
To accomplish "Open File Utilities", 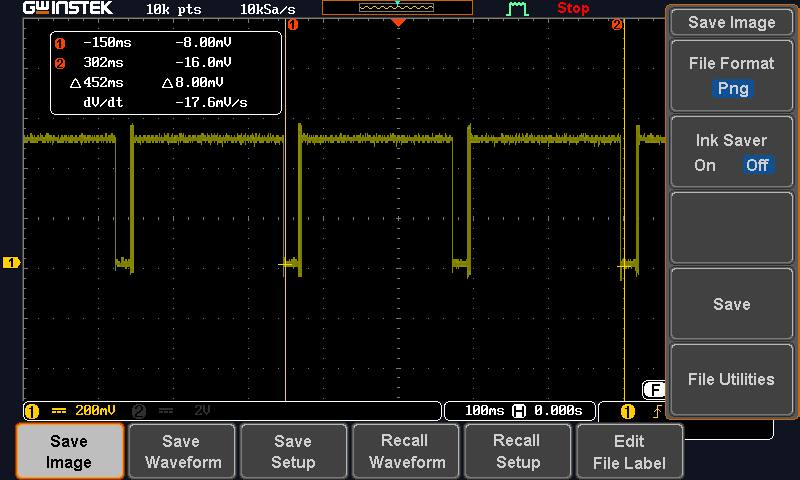I will tap(732, 380).
